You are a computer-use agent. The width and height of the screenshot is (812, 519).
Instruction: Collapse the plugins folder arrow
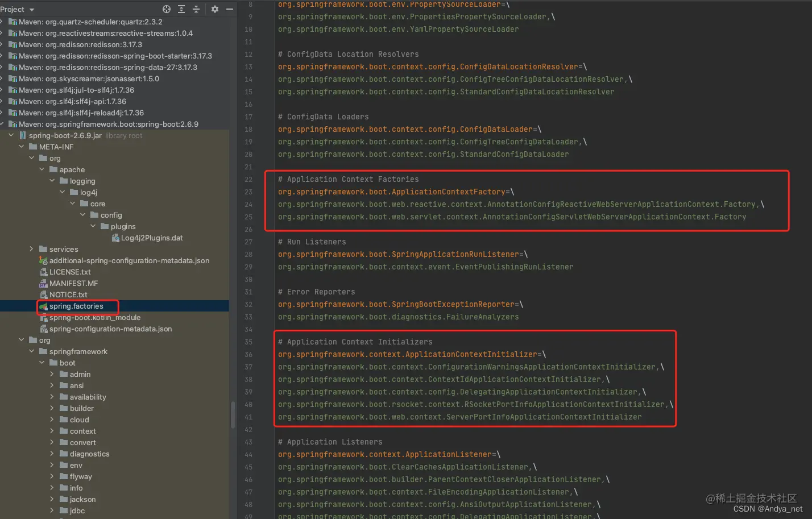[93, 226]
